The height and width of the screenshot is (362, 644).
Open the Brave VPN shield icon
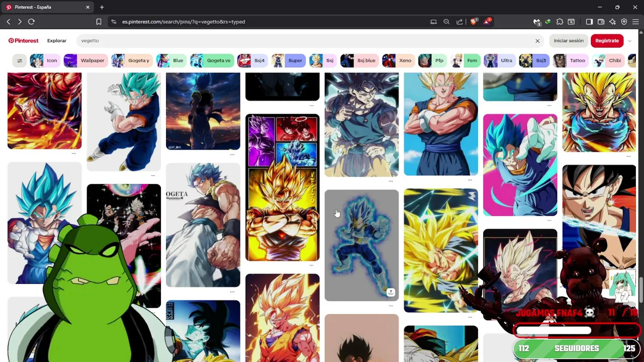624,22
